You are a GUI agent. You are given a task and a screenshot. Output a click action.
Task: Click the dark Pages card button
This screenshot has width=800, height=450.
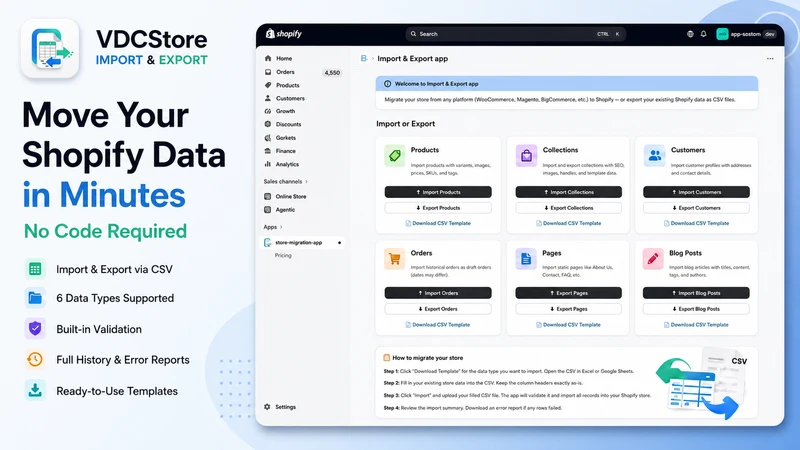[x=568, y=293]
